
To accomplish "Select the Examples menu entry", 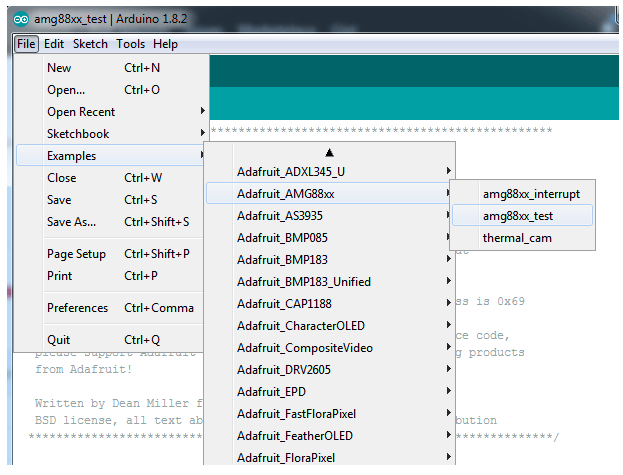I will pos(110,156).
